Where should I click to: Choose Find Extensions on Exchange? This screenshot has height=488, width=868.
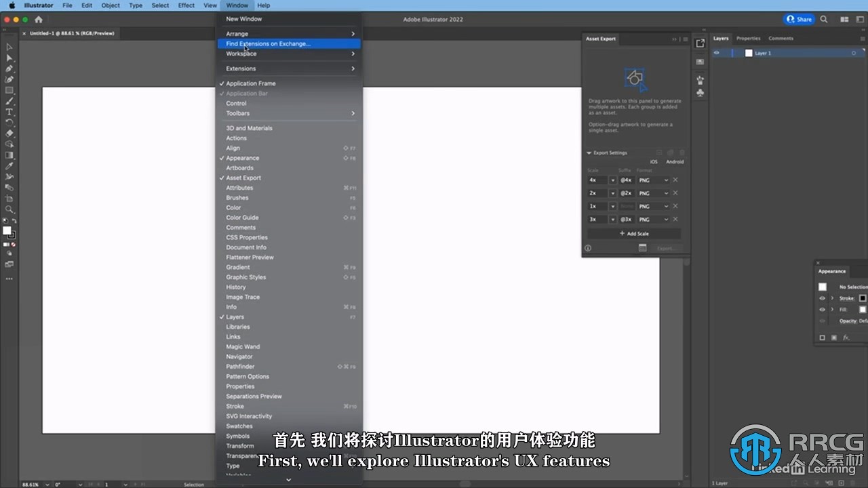point(289,43)
